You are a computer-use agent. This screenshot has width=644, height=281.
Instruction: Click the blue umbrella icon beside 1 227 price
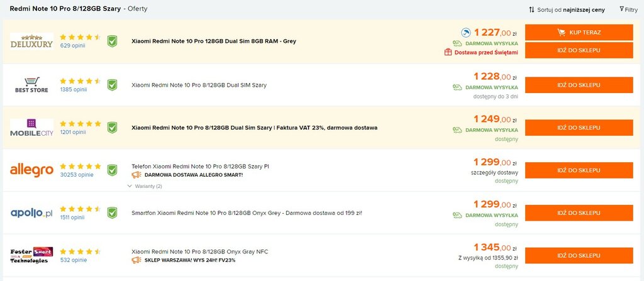coord(466,33)
